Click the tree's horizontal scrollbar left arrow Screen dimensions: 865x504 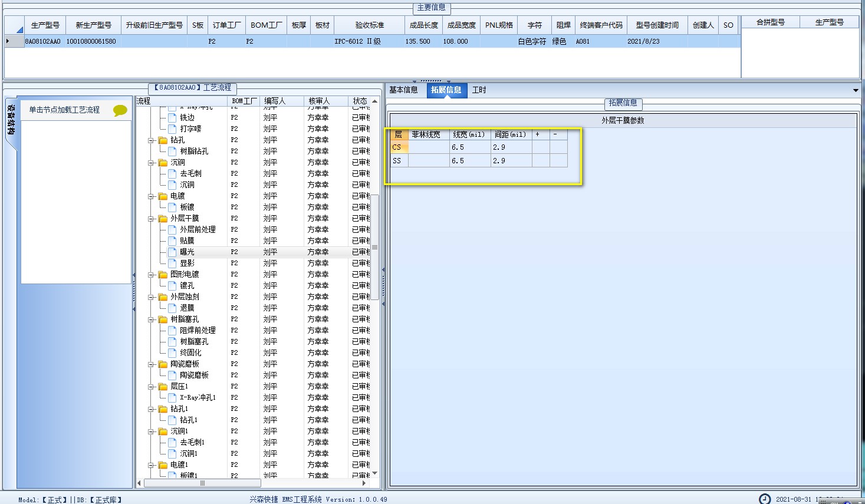point(139,483)
